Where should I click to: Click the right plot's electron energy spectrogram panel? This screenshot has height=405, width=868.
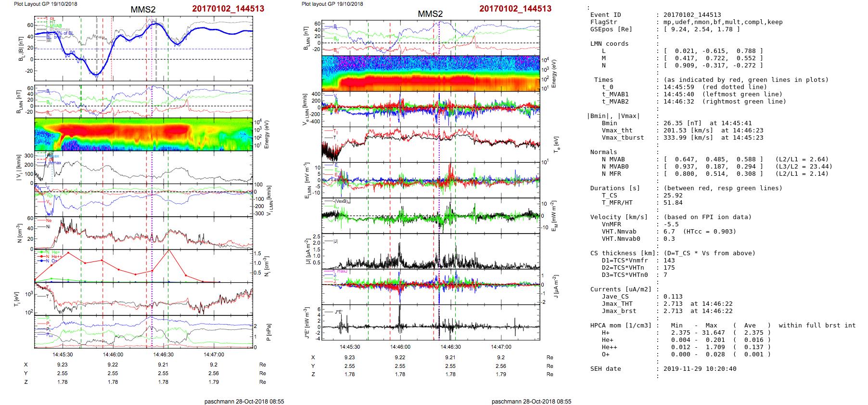(x=431, y=73)
